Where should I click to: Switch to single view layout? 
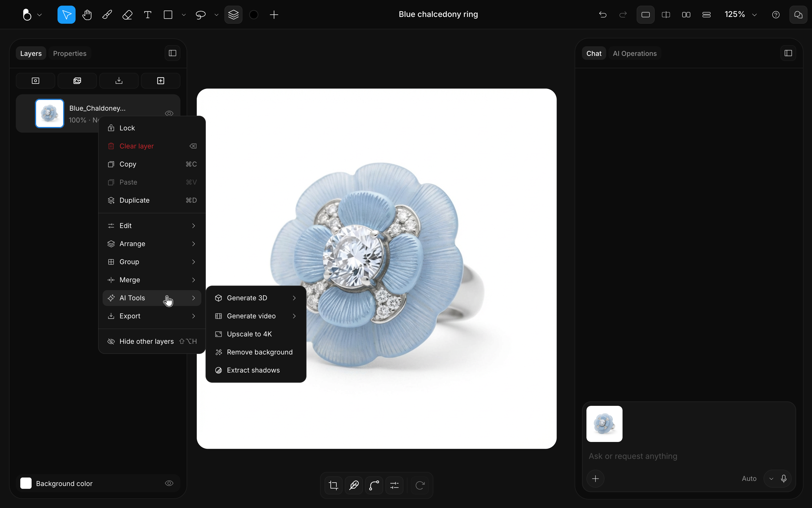click(646, 15)
